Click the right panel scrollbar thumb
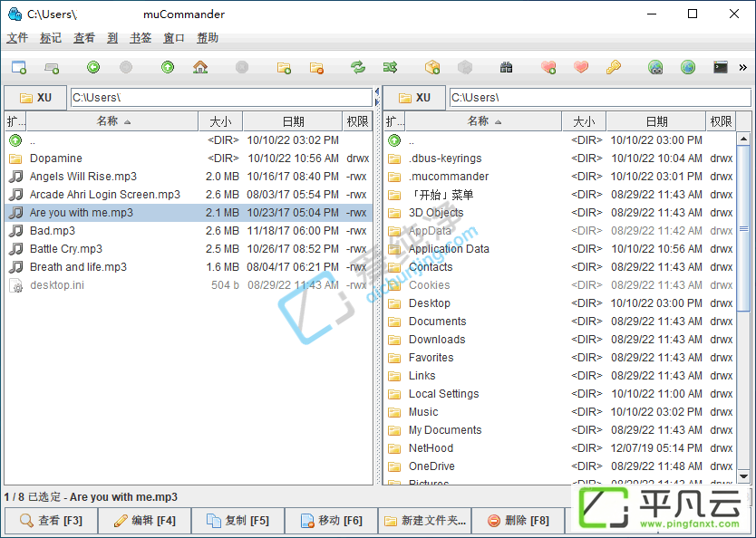The width and height of the screenshot is (756, 538). pos(743,229)
